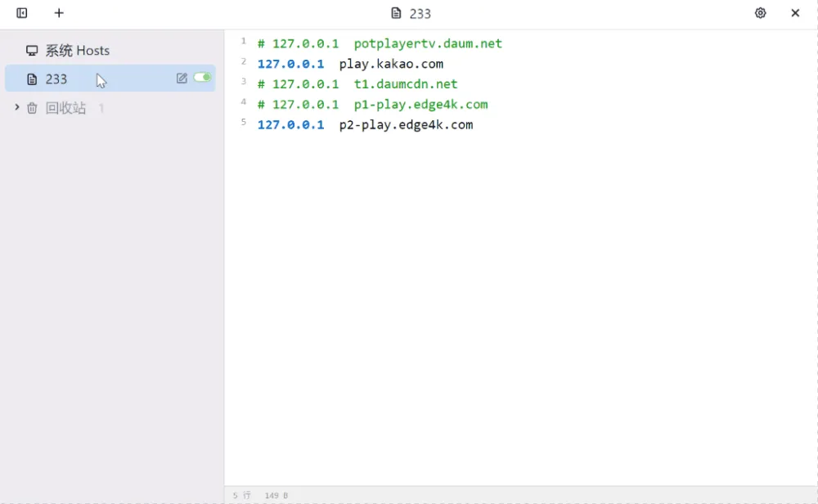
Task: Click the document icon beside title 233
Action: (396, 13)
